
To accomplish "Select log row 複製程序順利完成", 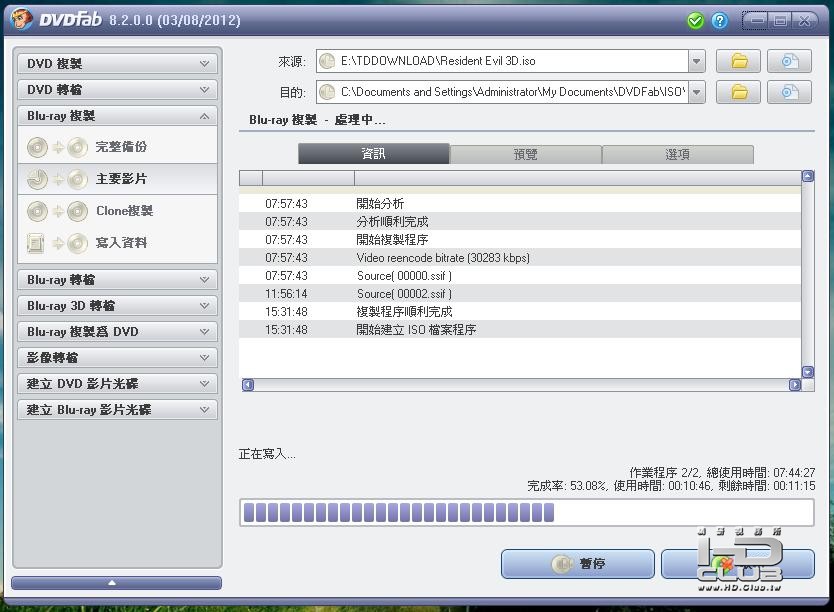I will (520, 312).
